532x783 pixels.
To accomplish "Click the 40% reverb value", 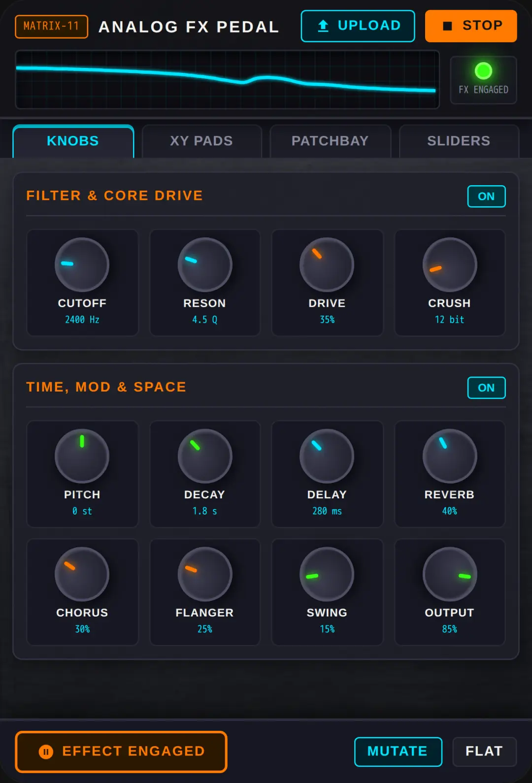I will pos(450,512).
